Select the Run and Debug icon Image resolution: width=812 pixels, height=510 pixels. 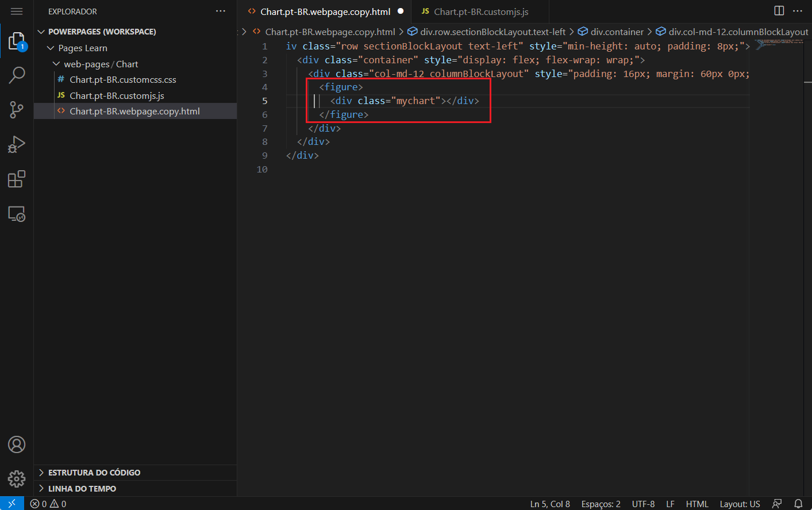17,144
